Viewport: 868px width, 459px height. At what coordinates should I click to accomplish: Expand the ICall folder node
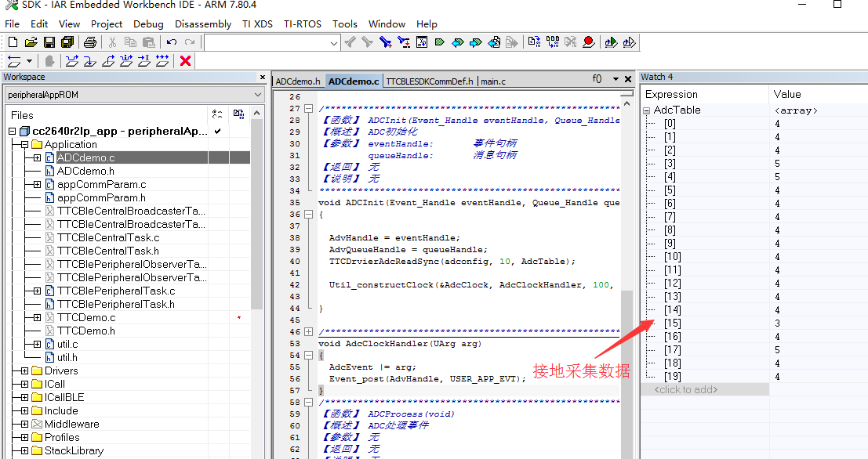(24, 385)
